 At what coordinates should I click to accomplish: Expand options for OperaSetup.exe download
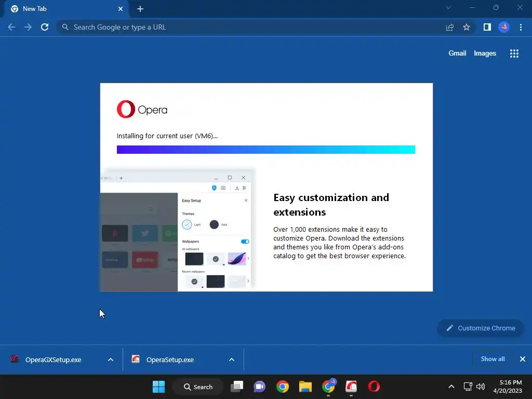[x=232, y=360]
